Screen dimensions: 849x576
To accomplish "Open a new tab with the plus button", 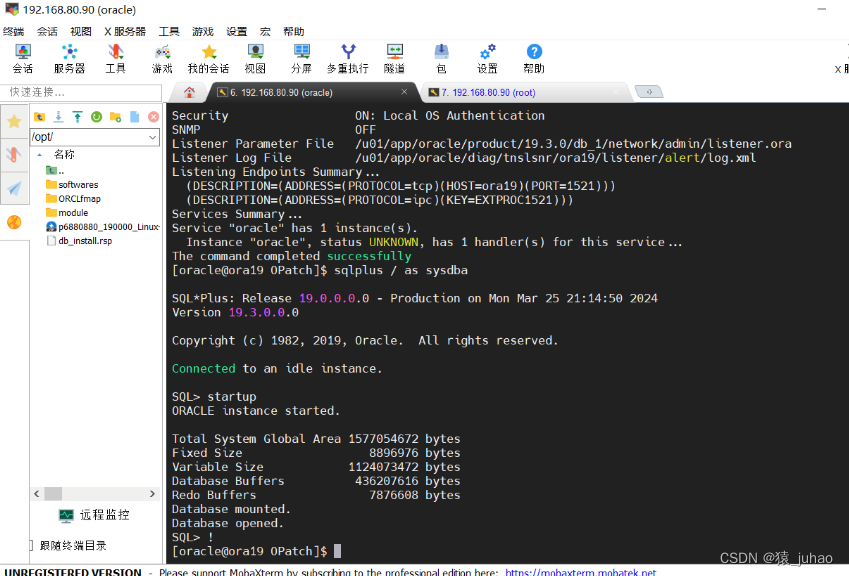I will click(x=649, y=91).
